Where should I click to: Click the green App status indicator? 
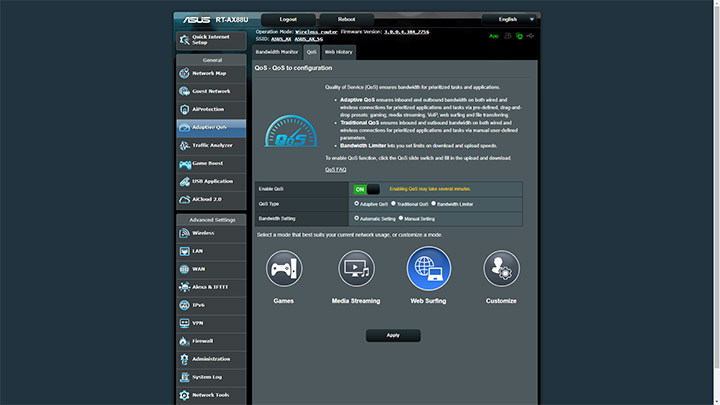click(494, 36)
